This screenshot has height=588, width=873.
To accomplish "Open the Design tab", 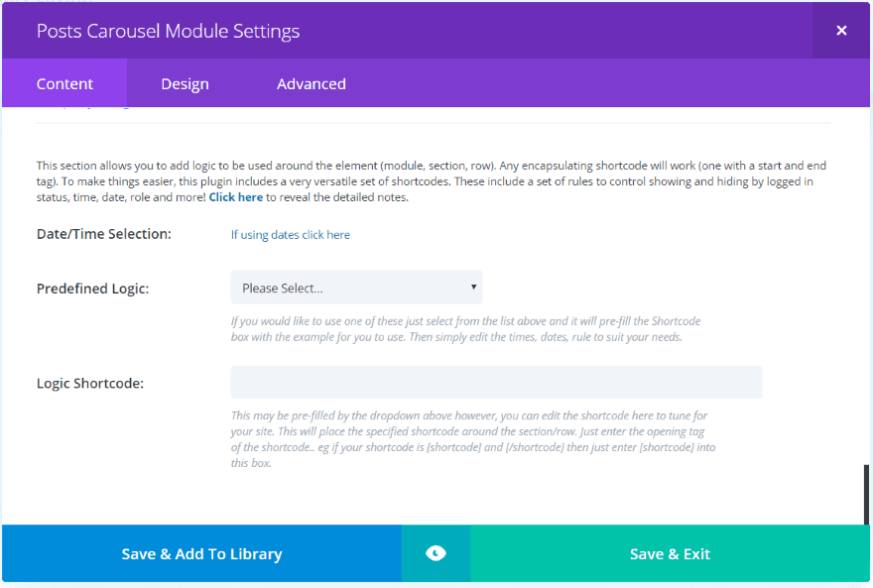I will point(185,83).
